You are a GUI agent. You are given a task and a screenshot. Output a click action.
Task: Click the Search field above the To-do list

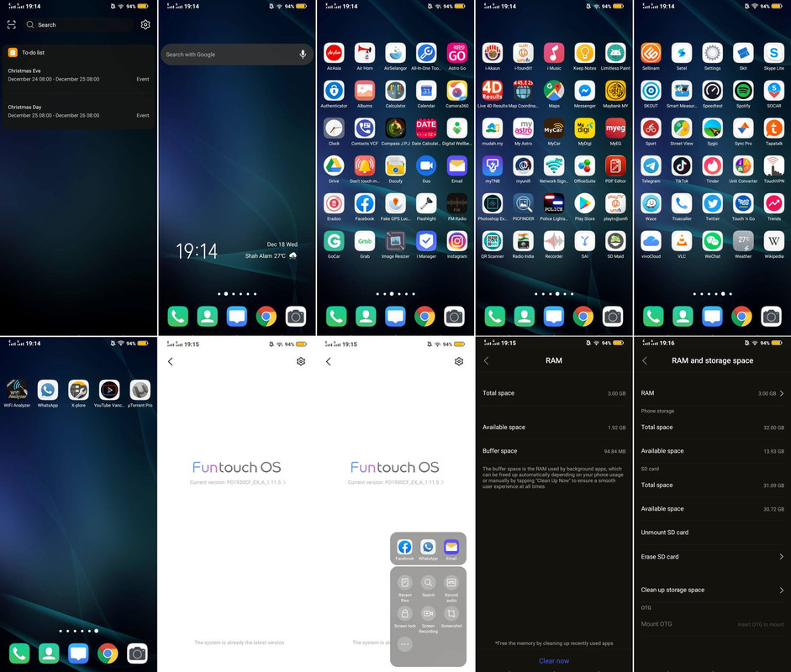78,24
